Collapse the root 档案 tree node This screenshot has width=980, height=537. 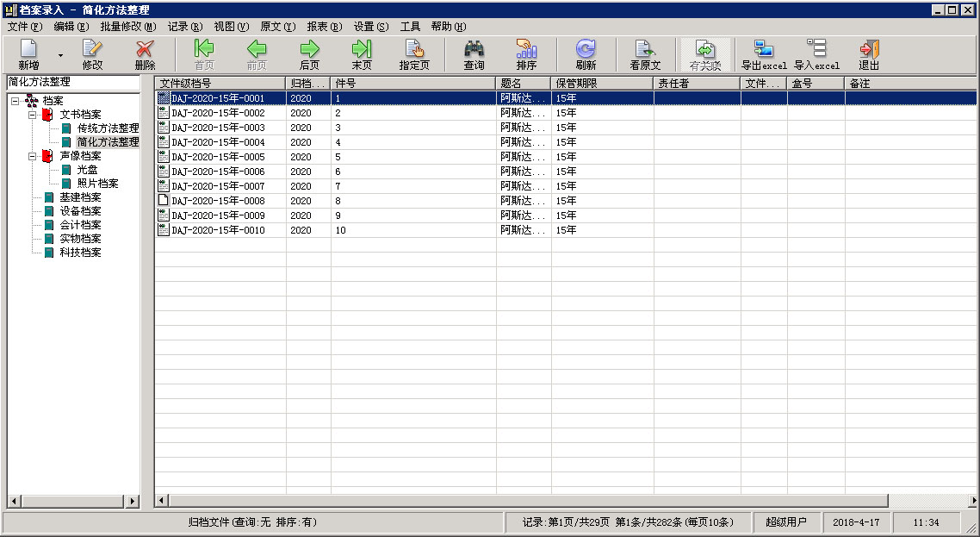[15, 101]
